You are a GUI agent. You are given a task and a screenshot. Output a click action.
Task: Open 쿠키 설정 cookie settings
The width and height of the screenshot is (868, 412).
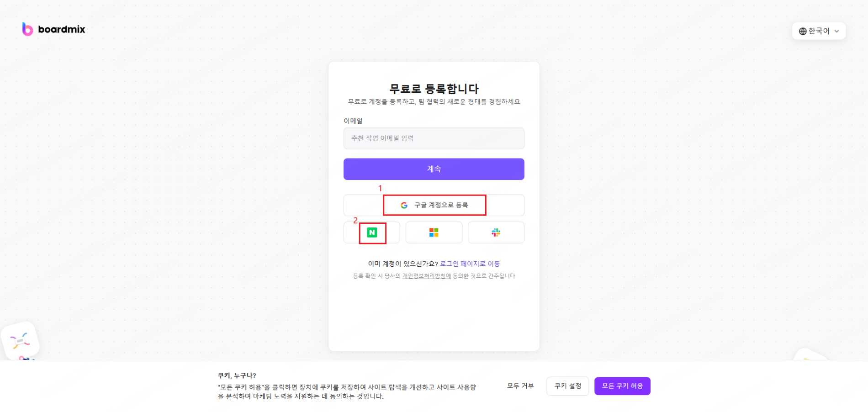[x=568, y=386]
